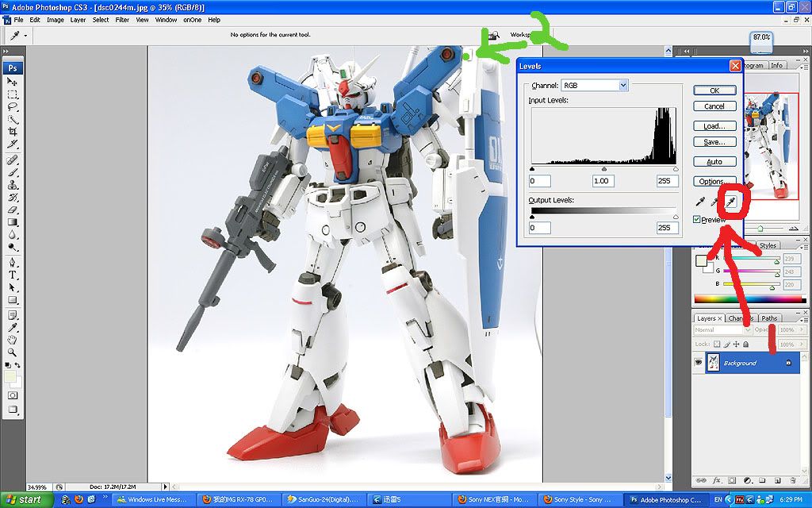This screenshot has width=812, height=508.
Task: Select the Rectangular Marquee tool
Action: 12,94
